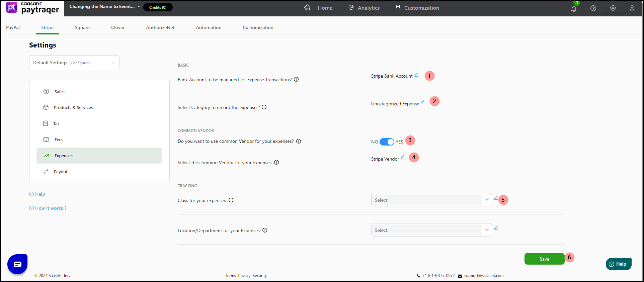Show info for Location/Department field

click(x=265, y=230)
